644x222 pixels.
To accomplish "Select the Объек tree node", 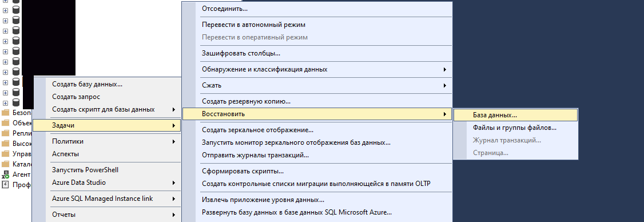I will pyautogui.click(x=22, y=123).
